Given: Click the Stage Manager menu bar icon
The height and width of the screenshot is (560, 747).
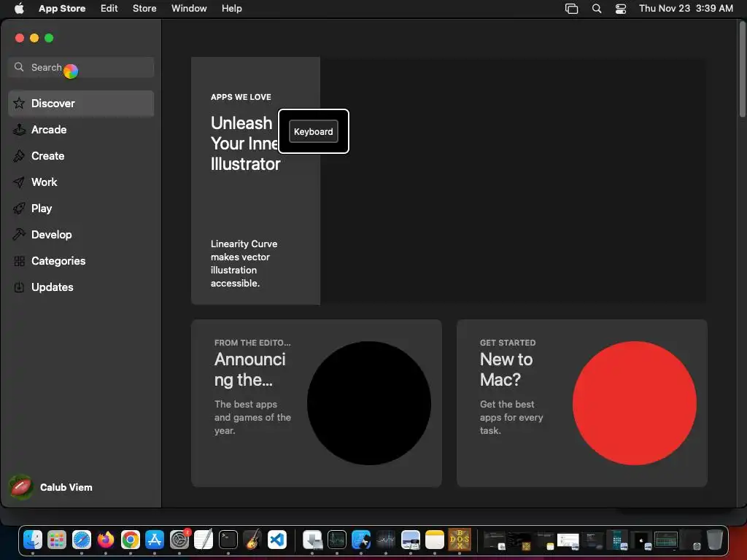Looking at the screenshot, I should coord(571,9).
